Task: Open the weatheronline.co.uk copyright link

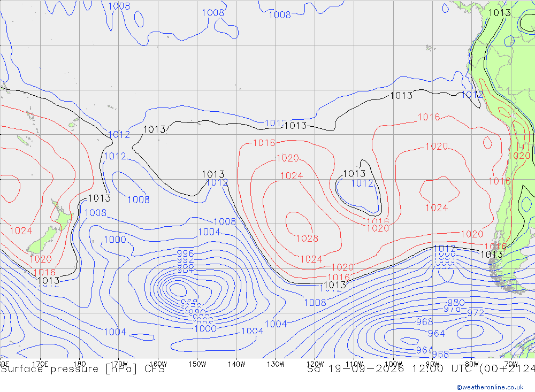Action: click(490, 387)
